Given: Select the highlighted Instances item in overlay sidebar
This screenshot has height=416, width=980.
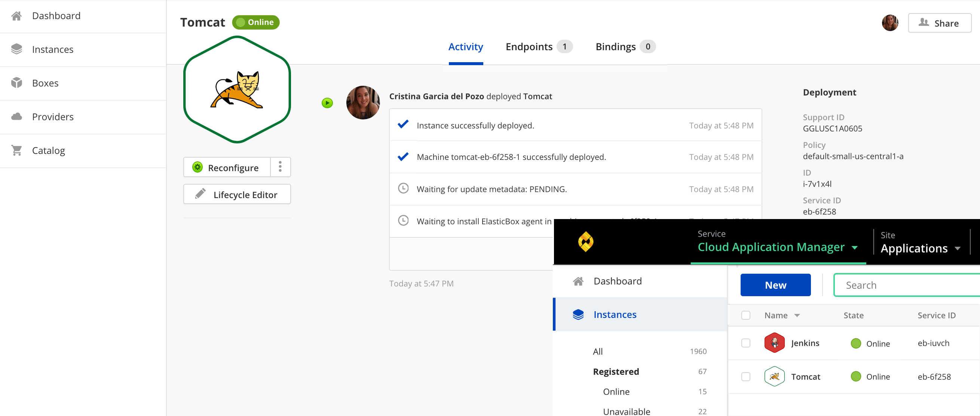Looking at the screenshot, I should [640, 314].
